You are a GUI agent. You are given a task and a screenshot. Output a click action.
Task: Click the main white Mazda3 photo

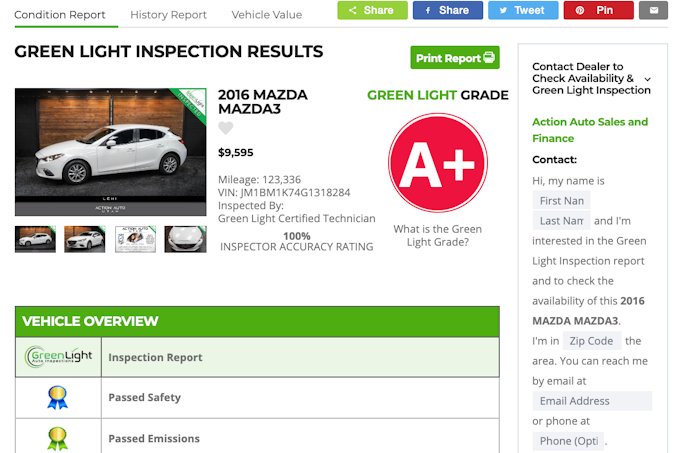point(110,152)
